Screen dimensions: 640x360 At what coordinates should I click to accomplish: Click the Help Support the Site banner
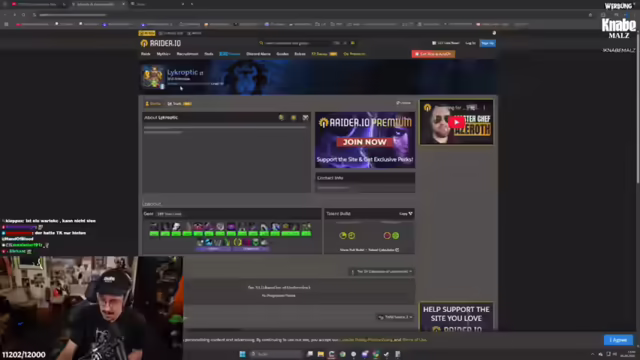(456, 317)
